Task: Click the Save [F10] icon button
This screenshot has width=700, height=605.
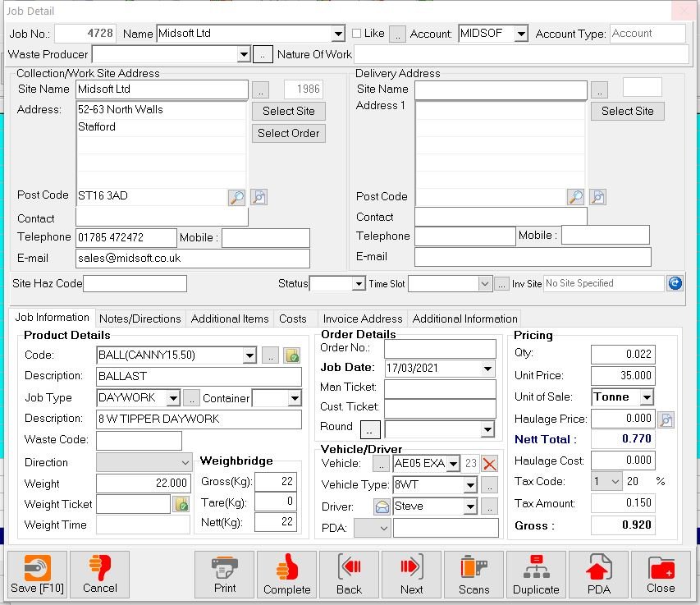Action: pos(38,574)
